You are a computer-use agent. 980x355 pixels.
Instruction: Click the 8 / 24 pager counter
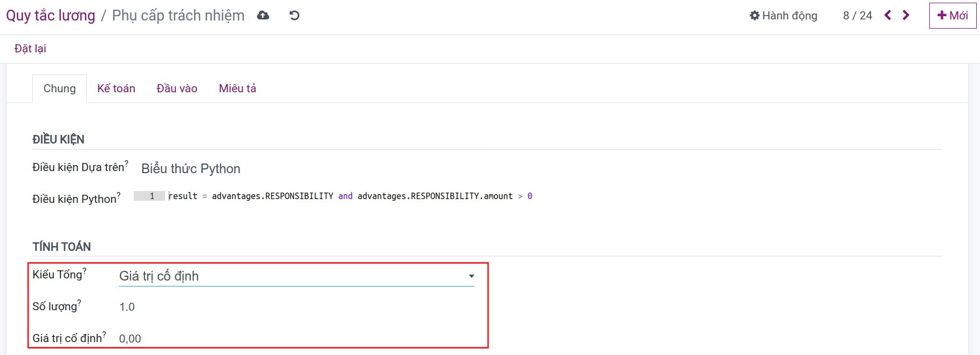pos(857,16)
